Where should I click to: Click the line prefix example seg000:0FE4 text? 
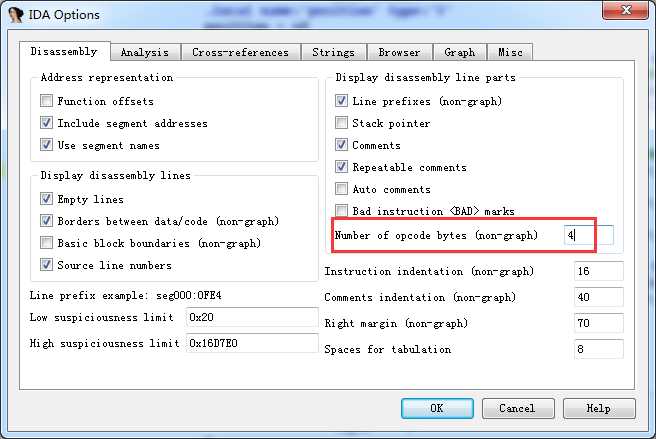[189, 295]
